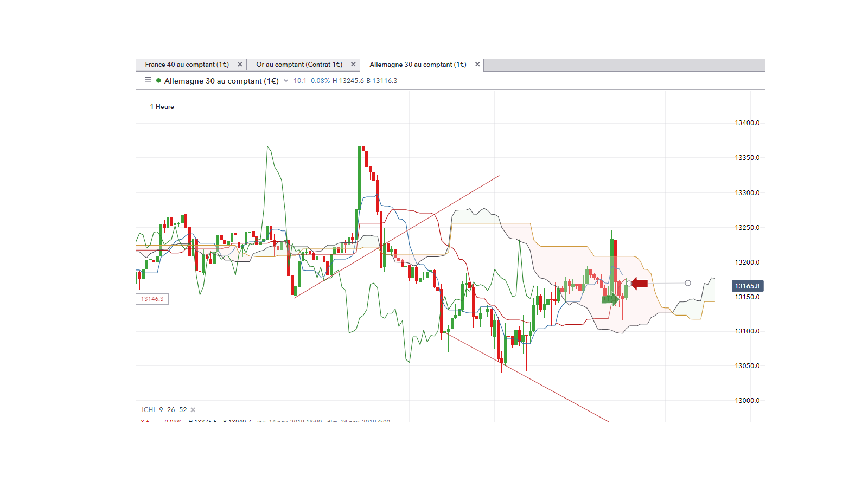Grab the circle handle at the gray line's right end
The height and width of the screenshot is (488, 868).
point(688,283)
